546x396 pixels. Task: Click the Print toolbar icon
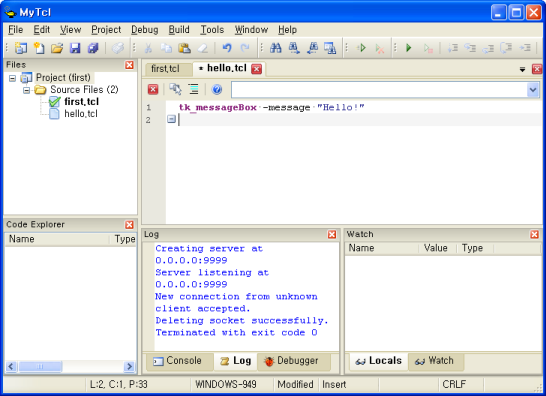(118, 48)
